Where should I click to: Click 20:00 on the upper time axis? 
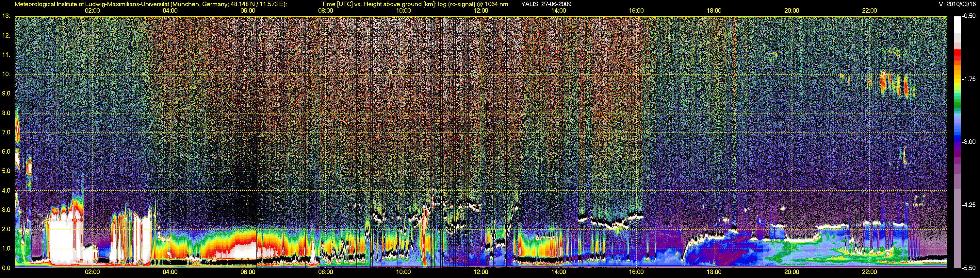(x=792, y=11)
